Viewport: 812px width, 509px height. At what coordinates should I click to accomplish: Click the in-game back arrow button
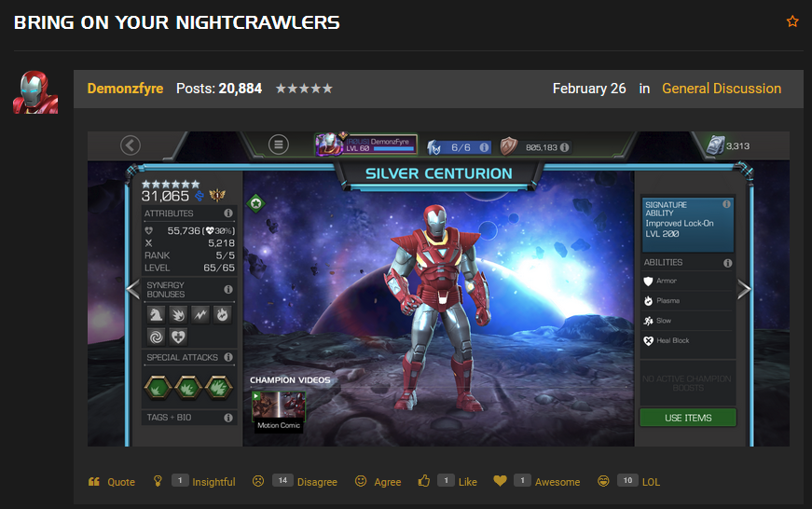coord(131,145)
